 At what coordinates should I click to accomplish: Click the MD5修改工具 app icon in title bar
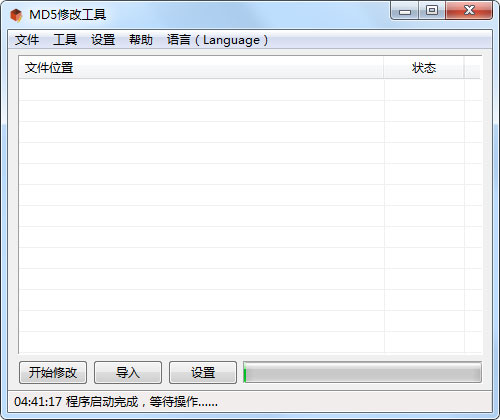tap(16, 15)
